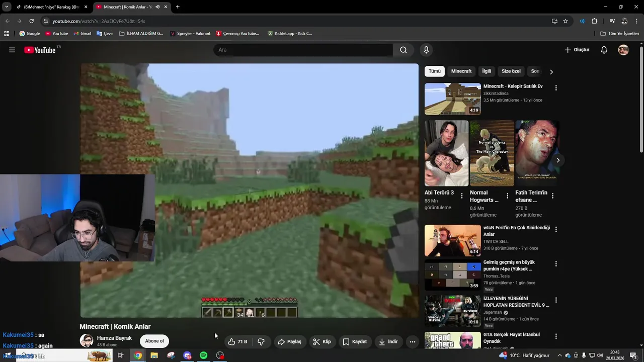Open the Hamza Bayrak channel avatar
644x362 pixels.
[87, 341]
